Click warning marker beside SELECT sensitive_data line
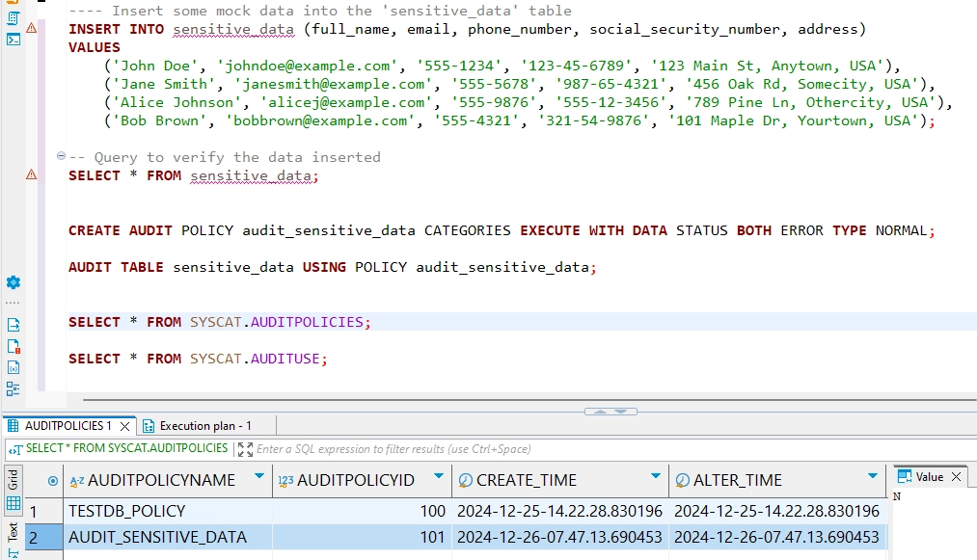 tap(31, 175)
